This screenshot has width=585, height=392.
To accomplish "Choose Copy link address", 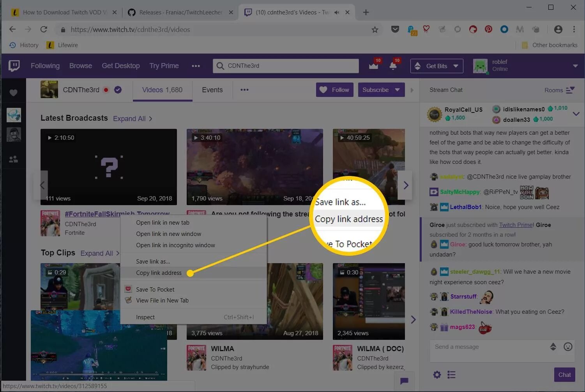I will [x=193, y=273].
